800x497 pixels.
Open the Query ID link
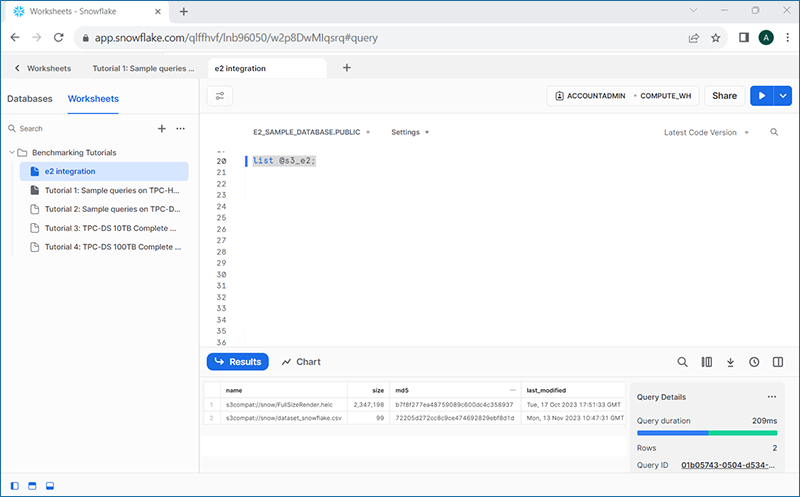pos(728,465)
